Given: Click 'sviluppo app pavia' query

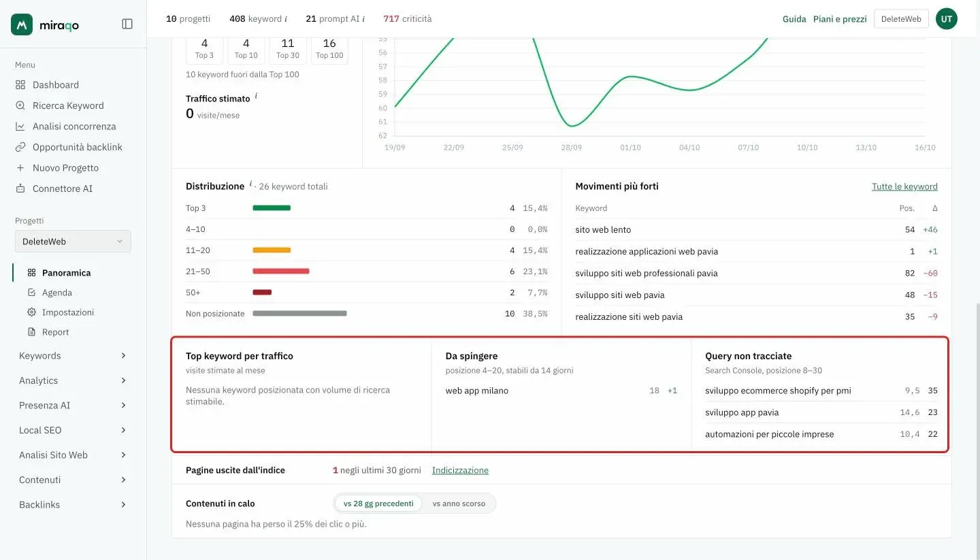Looking at the screenshot, I should (x=742, y=412).
